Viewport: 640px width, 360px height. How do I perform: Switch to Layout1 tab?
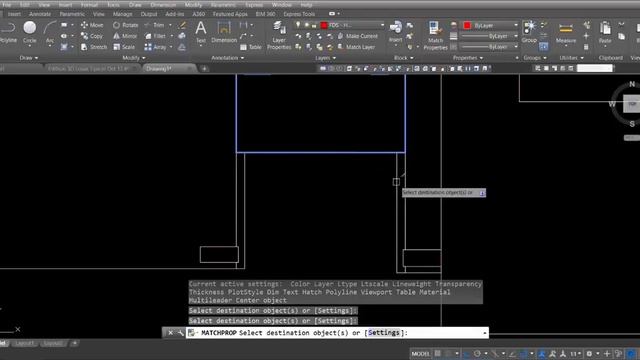24,343
